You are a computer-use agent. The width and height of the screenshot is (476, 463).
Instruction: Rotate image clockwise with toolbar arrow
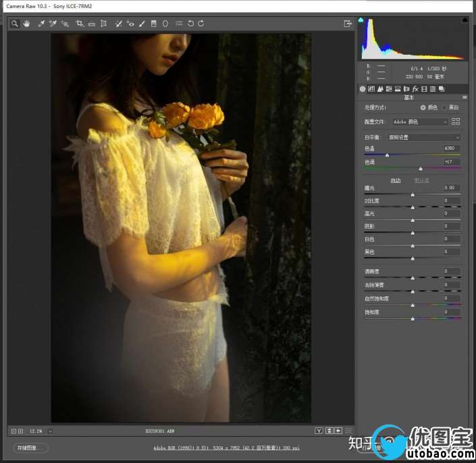point(201,24)
